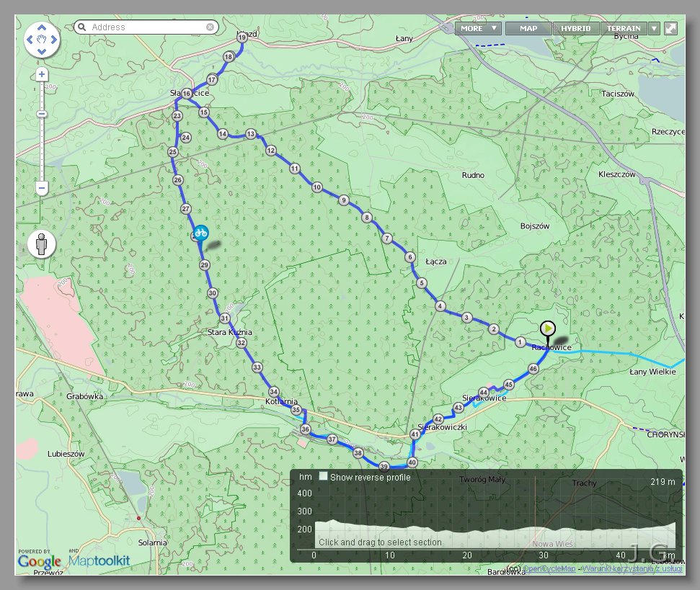Click the Solarnia place label

[153, 542]
